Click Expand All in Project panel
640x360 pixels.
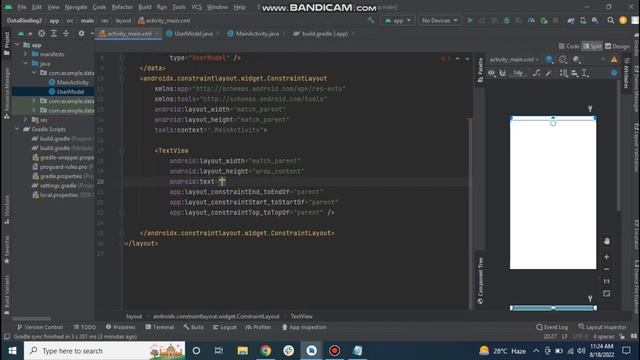pos(53,33)
